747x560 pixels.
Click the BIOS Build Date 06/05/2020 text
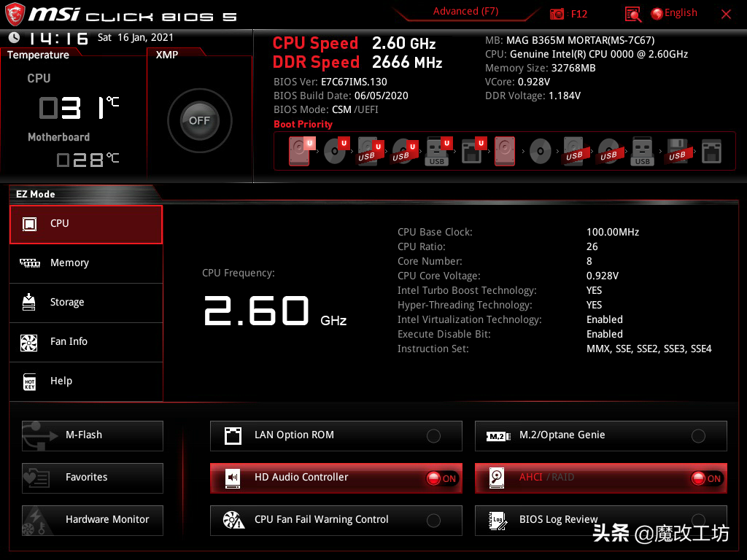[341, 96]
